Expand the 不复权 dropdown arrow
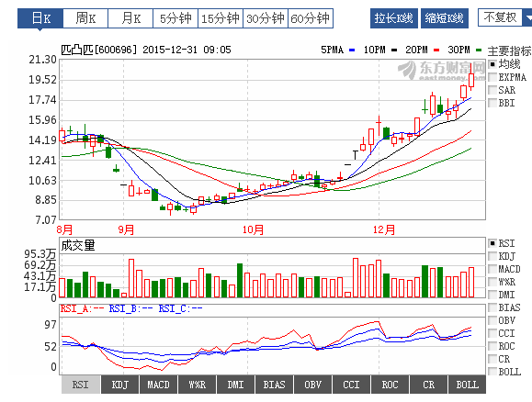532x402 pixels. click(527, 17)
